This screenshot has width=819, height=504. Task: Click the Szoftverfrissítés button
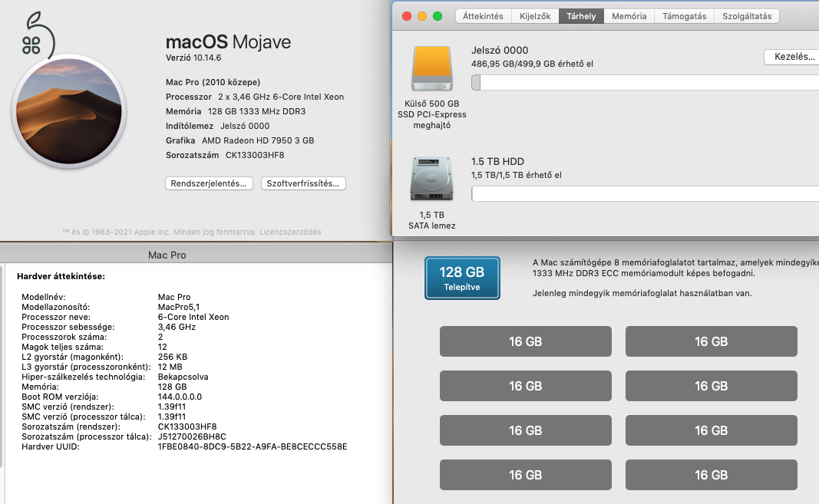point(304,183)
